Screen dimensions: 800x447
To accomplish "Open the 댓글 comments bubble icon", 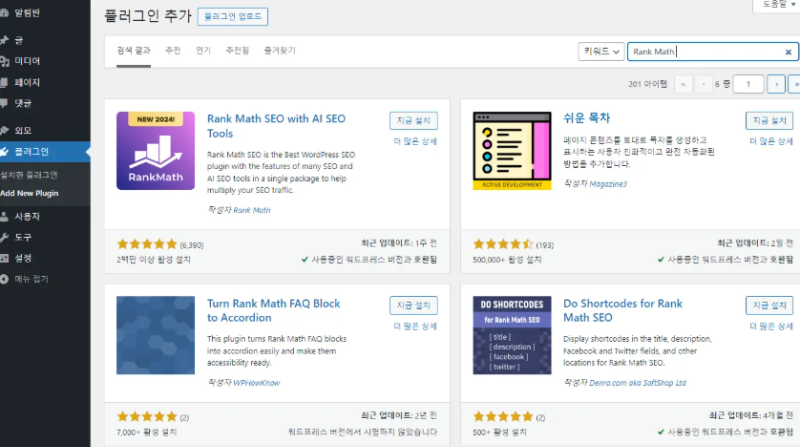I will coord(4,103).
